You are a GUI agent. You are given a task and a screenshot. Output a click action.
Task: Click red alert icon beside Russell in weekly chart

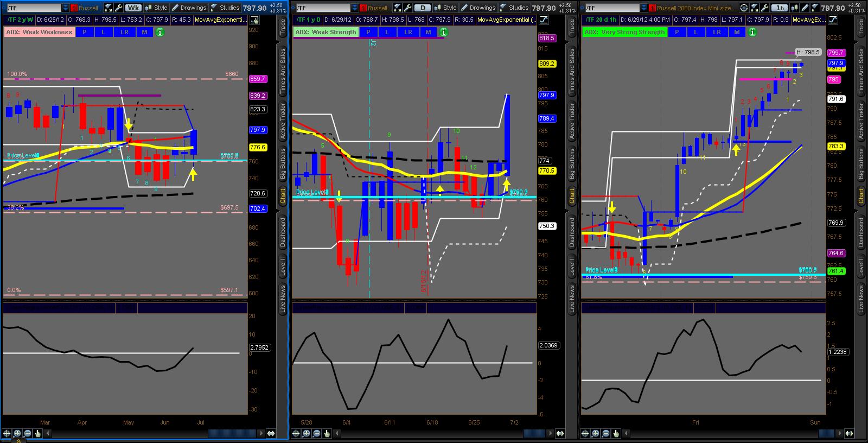74,8
